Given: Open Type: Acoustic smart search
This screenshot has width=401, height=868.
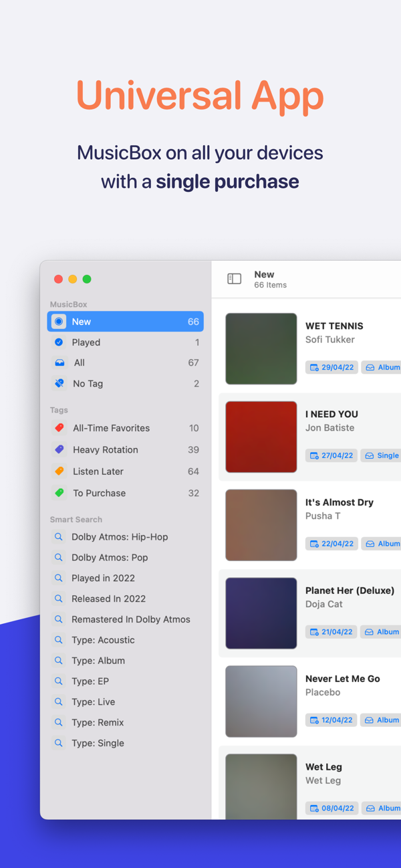Looking at the screenshot, I should [x=126, y=640].
